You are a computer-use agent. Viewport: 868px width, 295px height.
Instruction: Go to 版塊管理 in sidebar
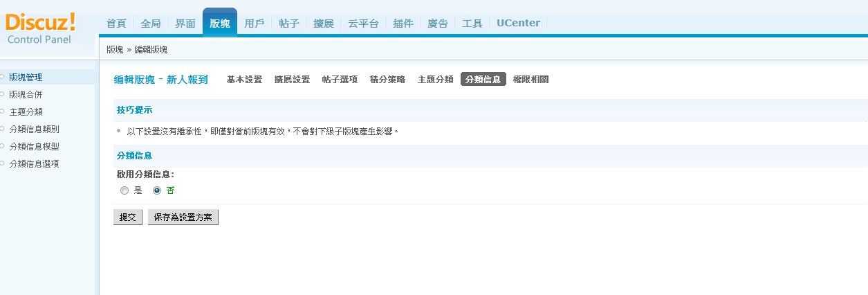[26, 77]
